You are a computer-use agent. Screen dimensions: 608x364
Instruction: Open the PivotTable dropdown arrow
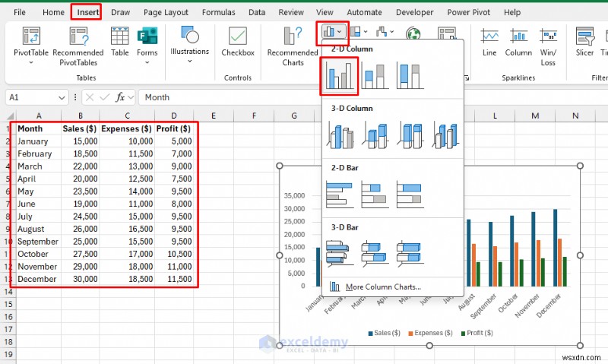(x=31, y=62)
